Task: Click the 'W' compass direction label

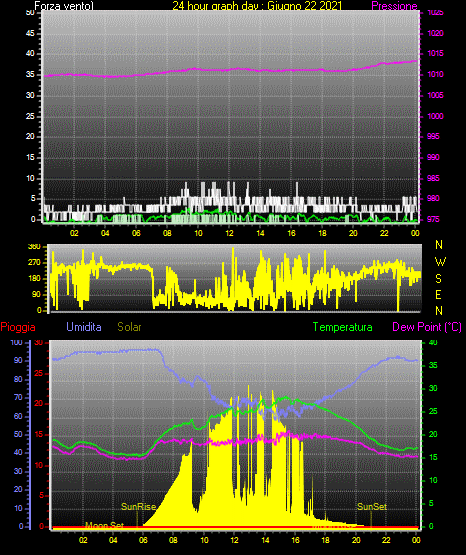Action: tap(440, 262)
